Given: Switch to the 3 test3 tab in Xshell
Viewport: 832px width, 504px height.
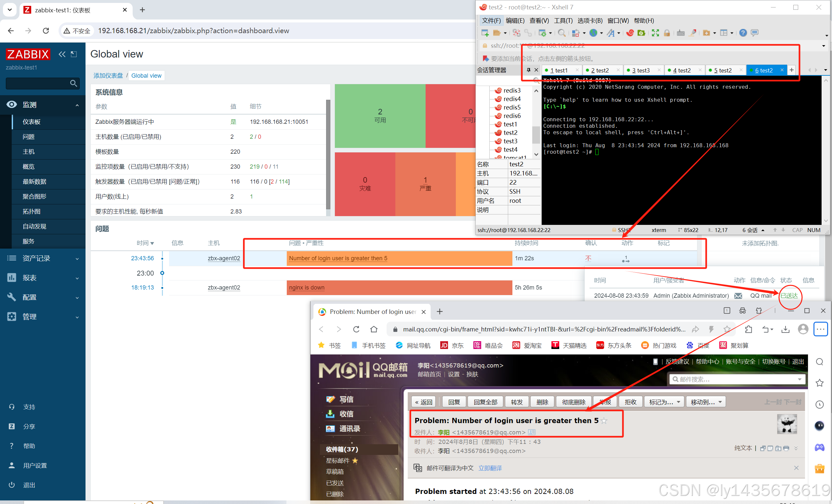Looking at the screenshot, I should pos(643,70).
